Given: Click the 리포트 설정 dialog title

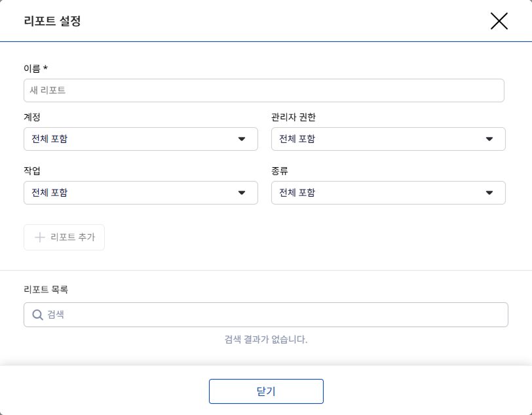Looking at the screenshot, I should point(52,21).
